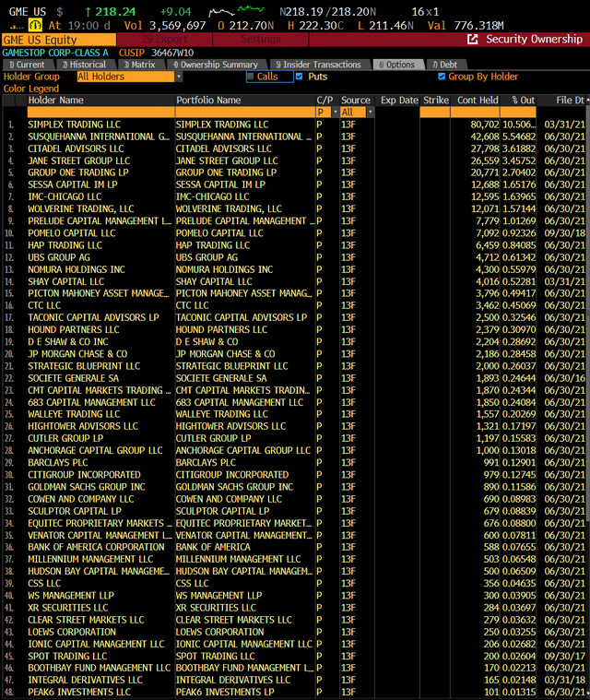Image resolution: width=590 pixels, height=700 pixels.
Task: Click the yellow clock delay icon
Action: (35, 25)
